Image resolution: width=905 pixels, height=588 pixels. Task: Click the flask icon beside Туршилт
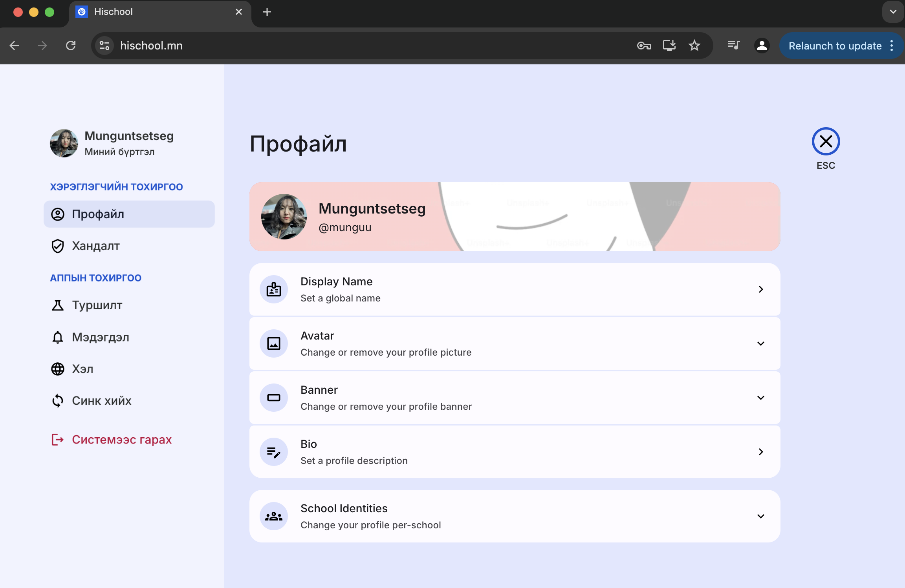tap(58, 305)
